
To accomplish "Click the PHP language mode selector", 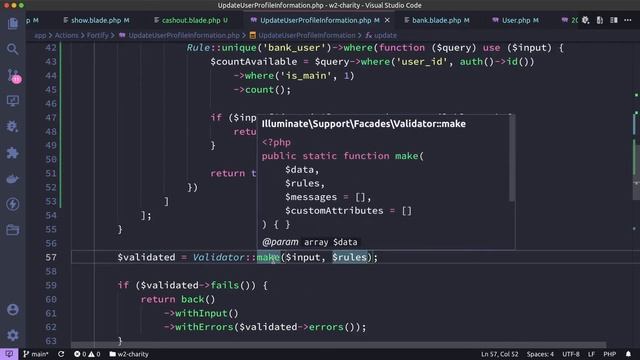I will pyautogui.click(x=609, y=354).
